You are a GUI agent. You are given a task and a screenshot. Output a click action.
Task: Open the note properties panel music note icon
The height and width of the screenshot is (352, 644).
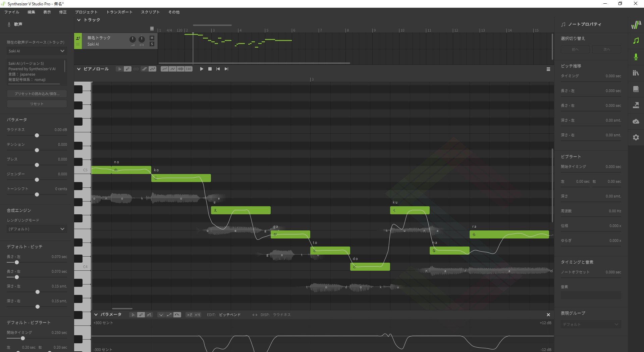[x=636, y=41]
